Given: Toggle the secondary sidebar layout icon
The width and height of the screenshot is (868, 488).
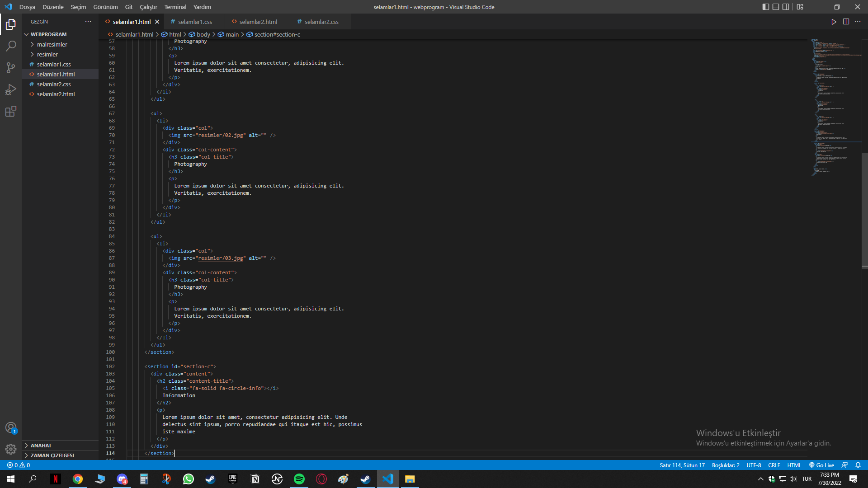Looking at the screenshot, I should [x=786, y=7].
